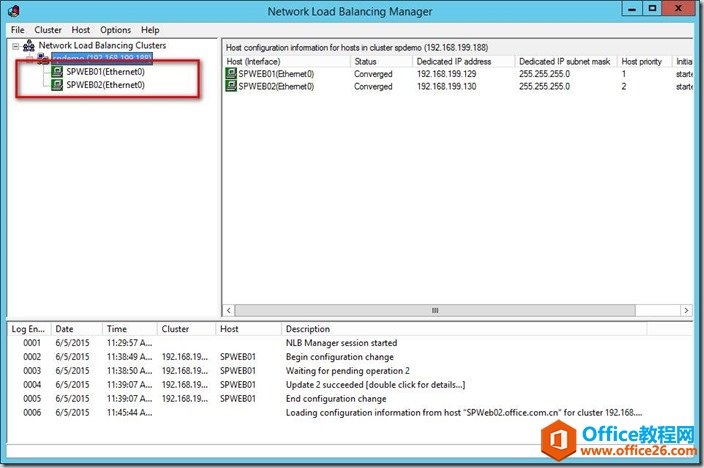Click the 192.168.199.129 IP address cell
Viewport: 704px width, 468px height.
click(447, 74)
